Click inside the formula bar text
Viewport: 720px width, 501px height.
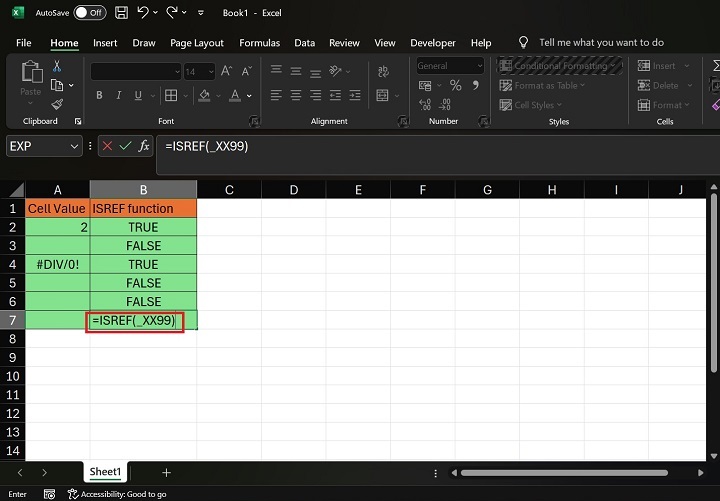207,146
